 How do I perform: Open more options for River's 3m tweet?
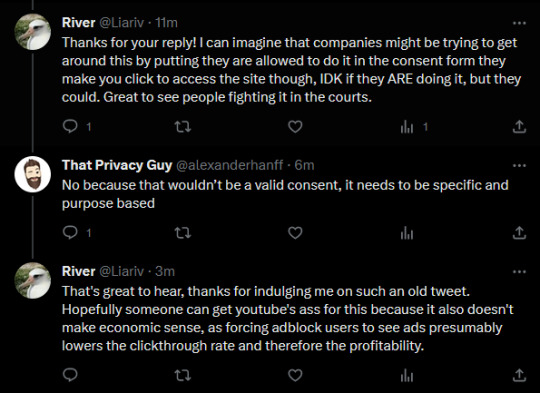click(519, 272)
